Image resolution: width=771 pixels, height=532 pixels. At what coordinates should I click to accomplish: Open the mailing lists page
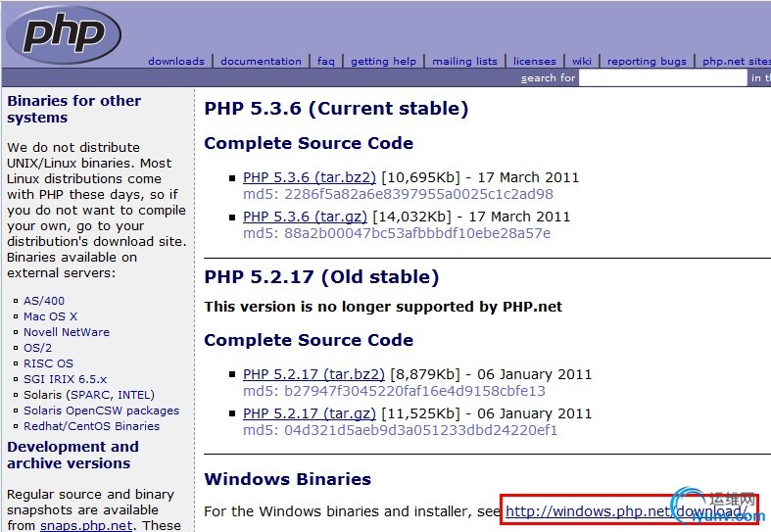click(464, 62)
